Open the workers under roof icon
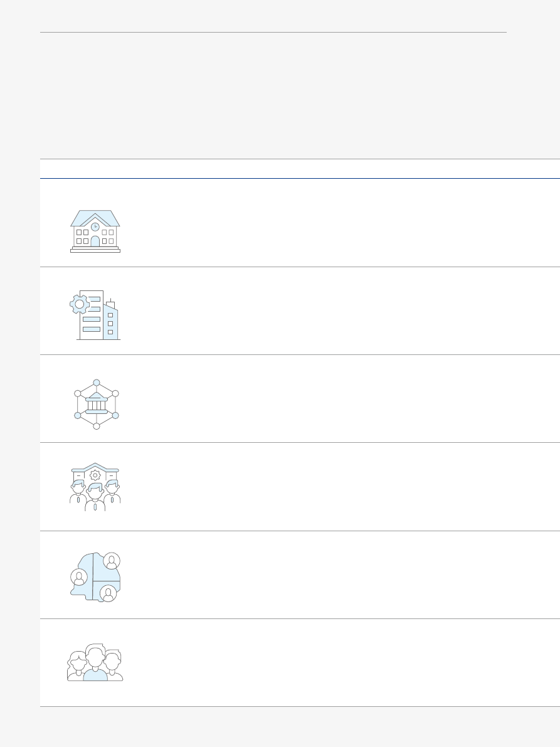Viewport: 560px width, 747px height. [x=95, y=488]
